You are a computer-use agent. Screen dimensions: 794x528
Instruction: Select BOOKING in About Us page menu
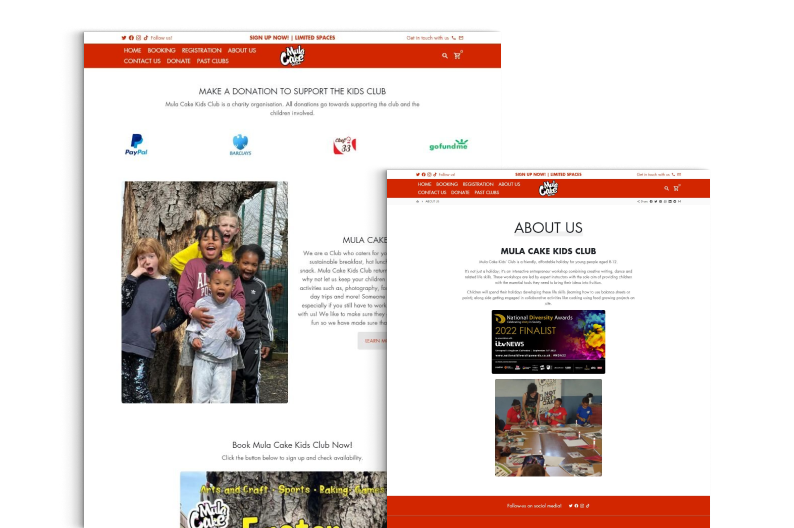coord(447,184)
